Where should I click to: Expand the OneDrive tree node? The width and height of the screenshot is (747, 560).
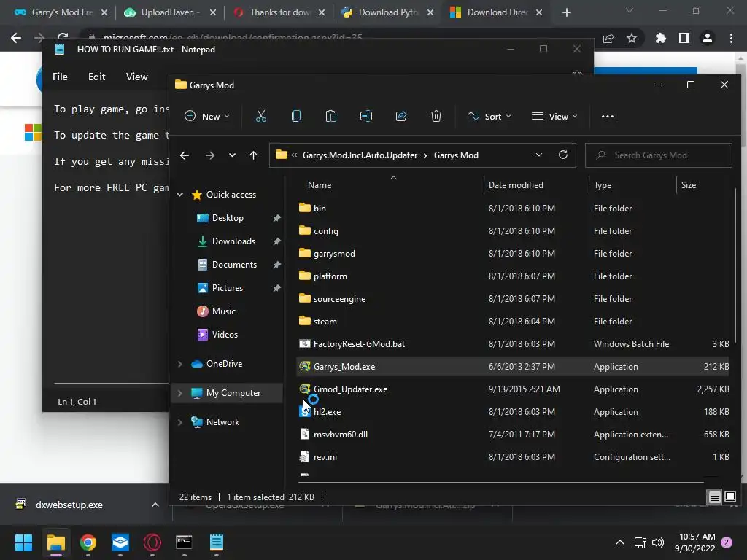click(180, 364)
